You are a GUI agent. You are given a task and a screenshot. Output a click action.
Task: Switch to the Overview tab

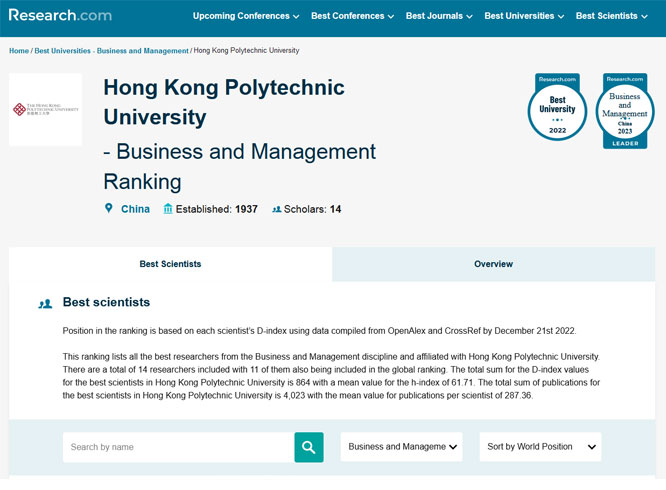point(493,264)
